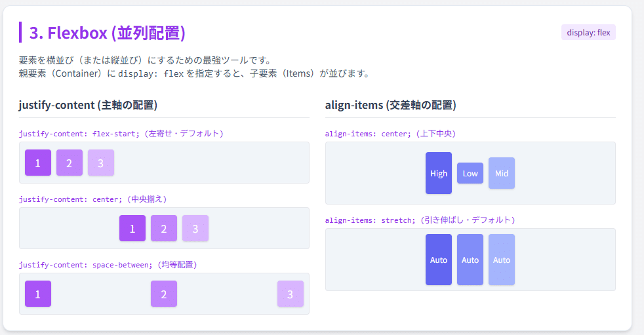Click box 3 in the space-between row
644x335 pixels.
[x=290, y=294]
